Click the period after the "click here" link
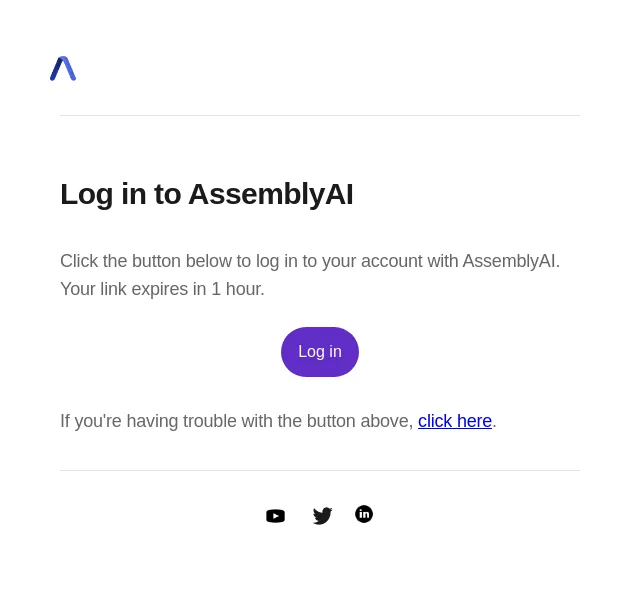Image resolution: width=640 pixels, height=596 pixels. pyautogui.click(x=494, y=421)
